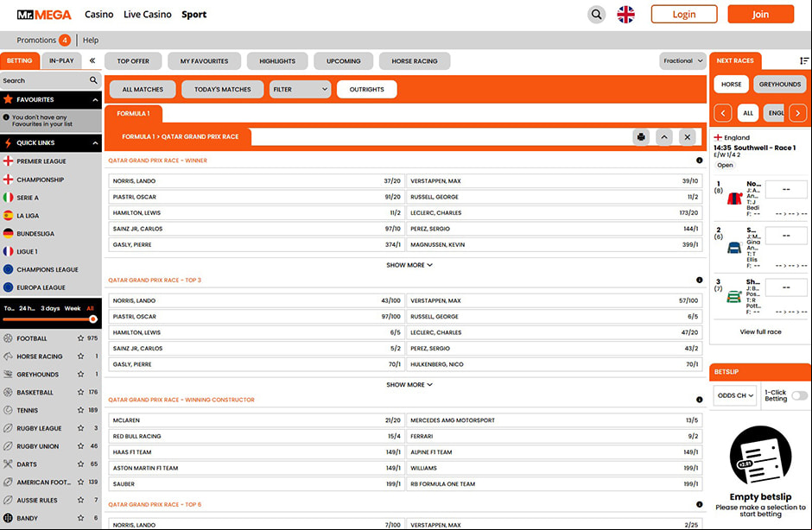This screenshot has width=812, height=530.
Task: Favourite Bandy with its star
Action: (x=80, y=518)
